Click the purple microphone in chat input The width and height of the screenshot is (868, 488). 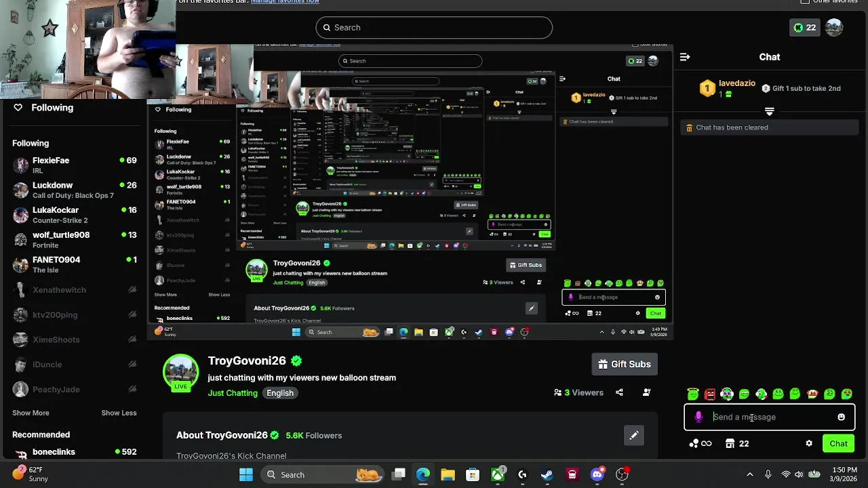698,417
